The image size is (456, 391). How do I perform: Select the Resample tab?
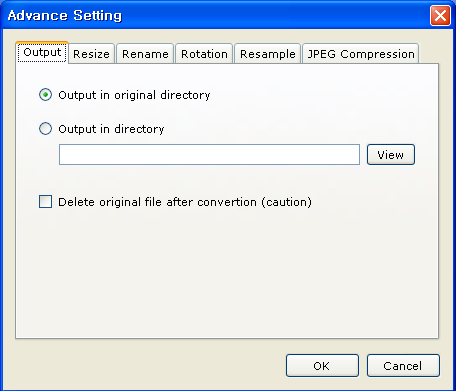268,54
